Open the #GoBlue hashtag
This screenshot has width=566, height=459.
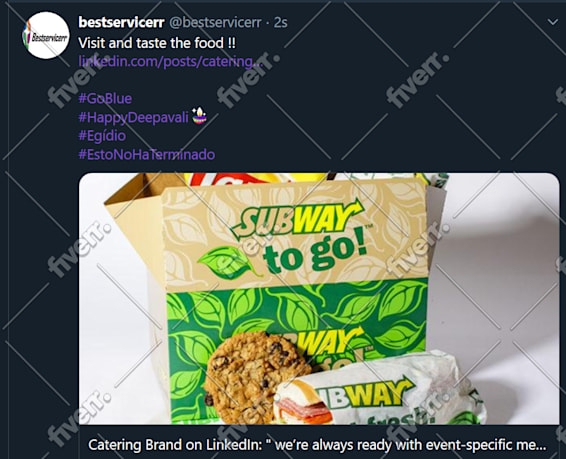click(105, 99)
